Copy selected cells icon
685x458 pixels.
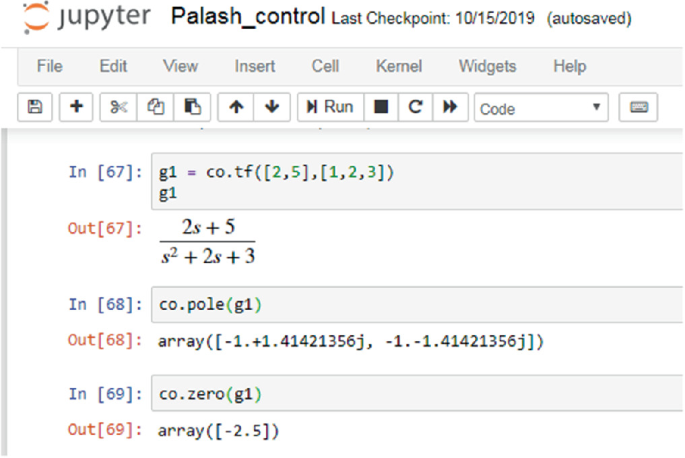(x=156, y=107)
